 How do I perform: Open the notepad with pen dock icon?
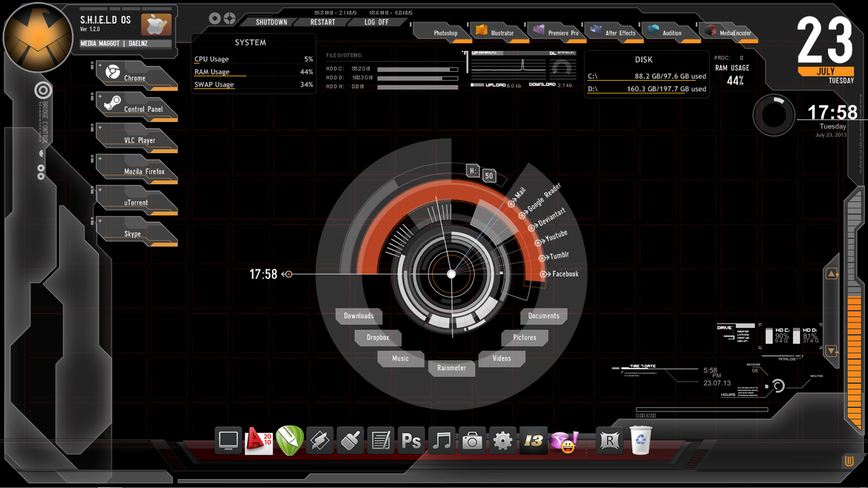(380, 441)
